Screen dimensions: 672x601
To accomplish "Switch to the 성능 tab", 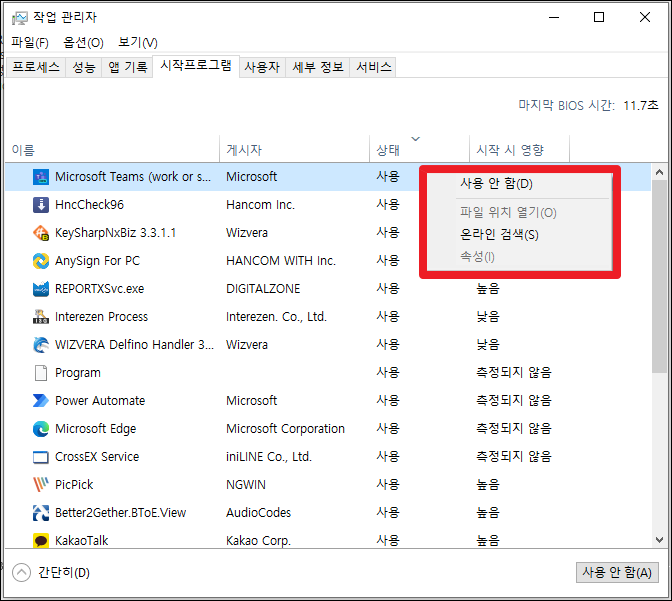I will (x=84, y=67).
